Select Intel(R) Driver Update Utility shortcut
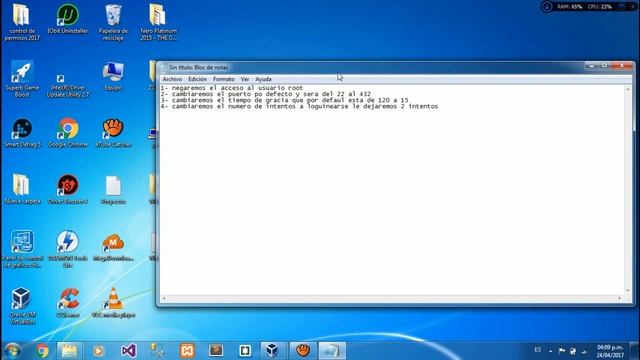Viewport: 640px width, 360px height. [x=68, y=86]
